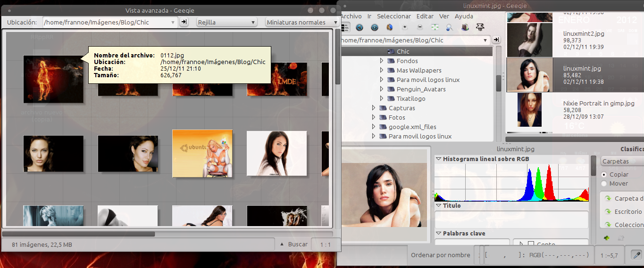Expand the Mas Wallpapers folder

(382, 70)
